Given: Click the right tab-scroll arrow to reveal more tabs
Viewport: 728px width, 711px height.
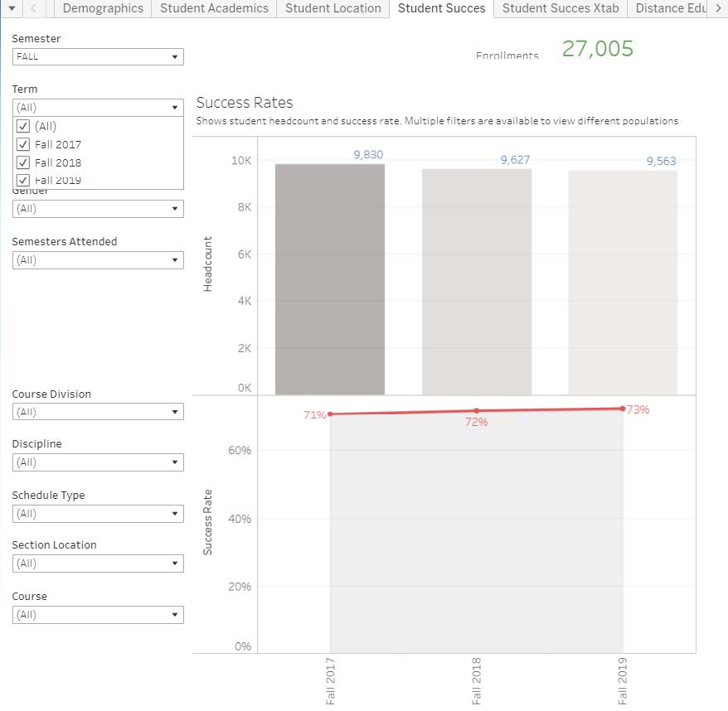Looking at the screenshot, I should tap(718, 9).
